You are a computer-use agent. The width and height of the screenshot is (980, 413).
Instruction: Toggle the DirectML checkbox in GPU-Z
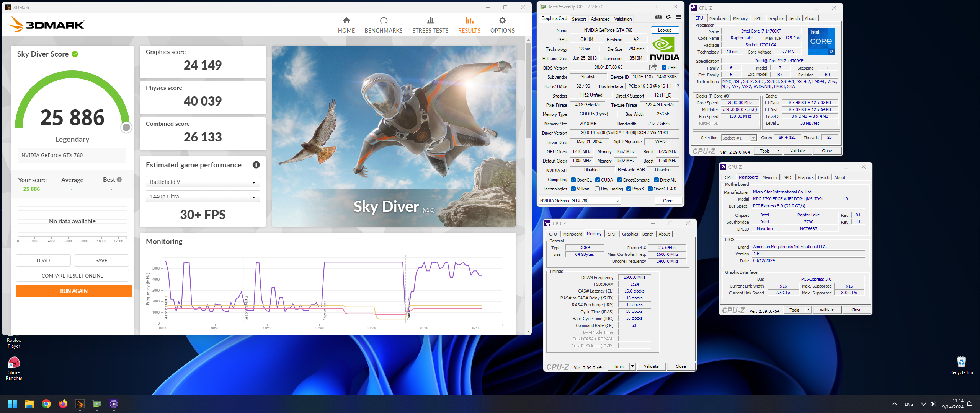click(656, 180)
